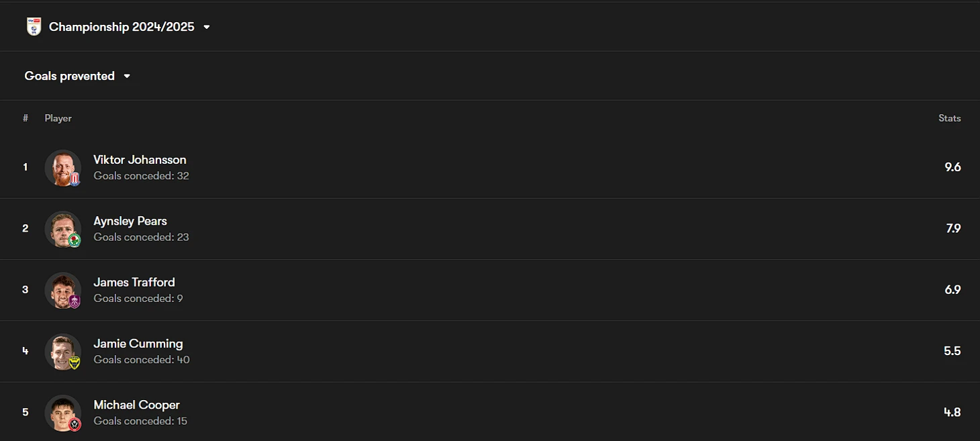The height and width of the screenshot is (441, 980).
Task: Click the Oxford United badge on Cumming's avatar
Action: coord(75,362)
